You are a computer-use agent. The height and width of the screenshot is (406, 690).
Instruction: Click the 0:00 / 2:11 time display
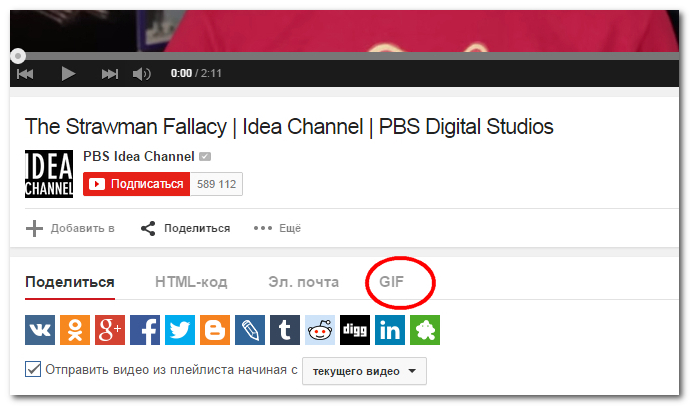point(196,73)
